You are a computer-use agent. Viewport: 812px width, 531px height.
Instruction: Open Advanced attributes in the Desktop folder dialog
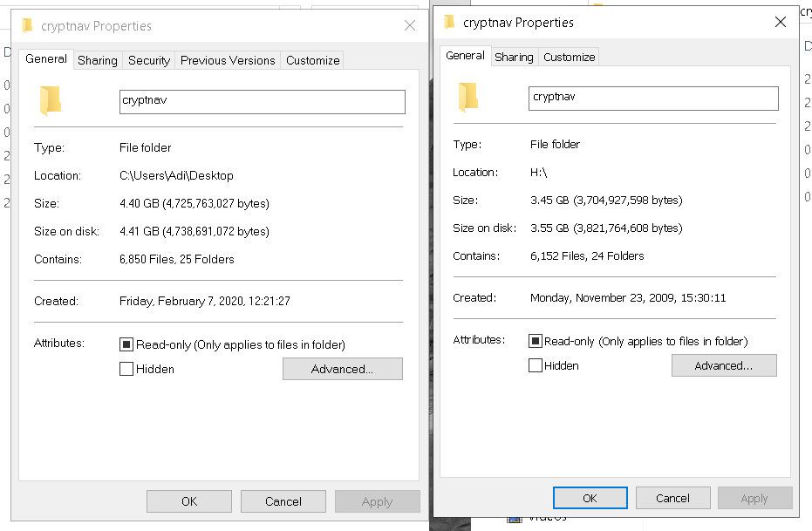coord(342,369)
